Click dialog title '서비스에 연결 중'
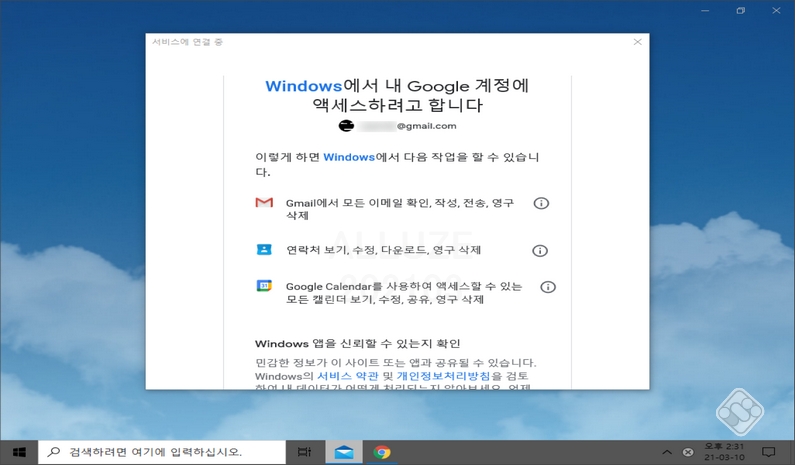Image resolution: width=795 pixels, height=465 pixels. pos(188,42)
